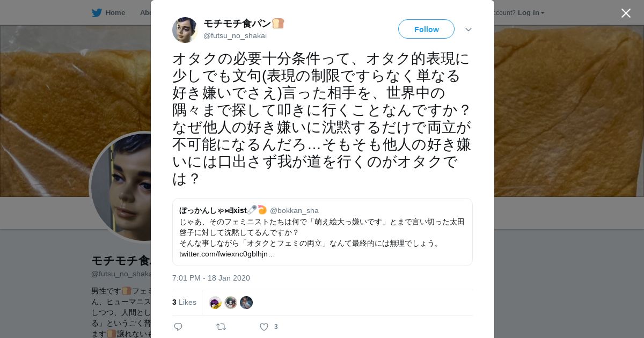Click the Twitter bird Home icon
The width and height of the screenshot is (644, 338).
coord(97,12)
